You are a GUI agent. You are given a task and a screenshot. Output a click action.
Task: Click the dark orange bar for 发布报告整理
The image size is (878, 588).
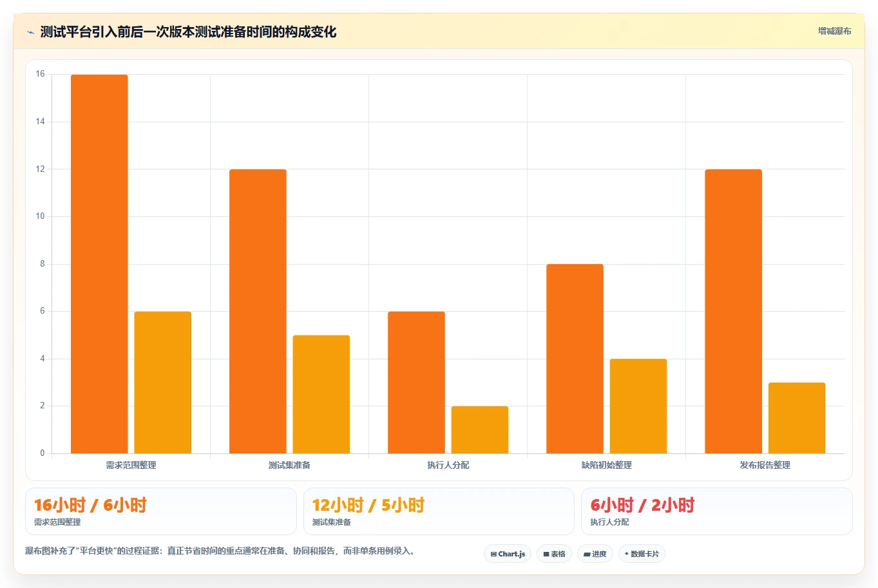733,312
